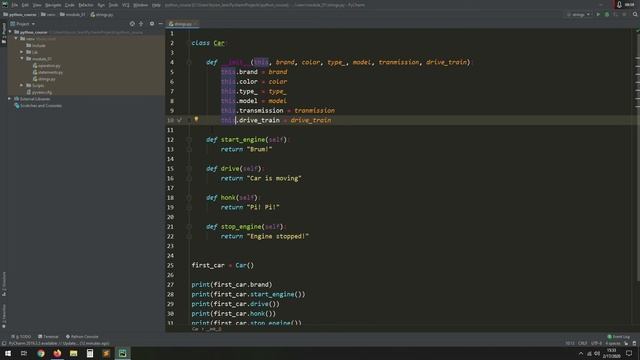Click PyCharm icon in the taskbar

[x=122, y=353]
